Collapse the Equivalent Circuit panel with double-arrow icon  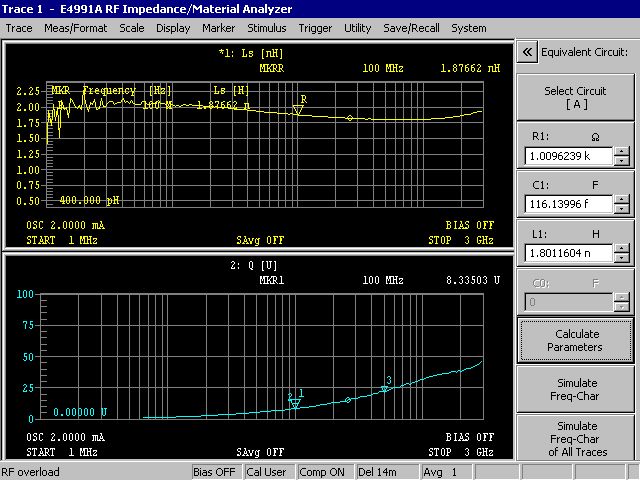[x=526, y=52]
